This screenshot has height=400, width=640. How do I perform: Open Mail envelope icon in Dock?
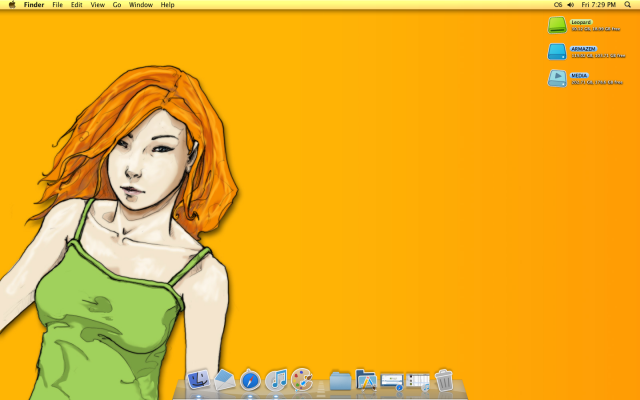click(224, 380)
